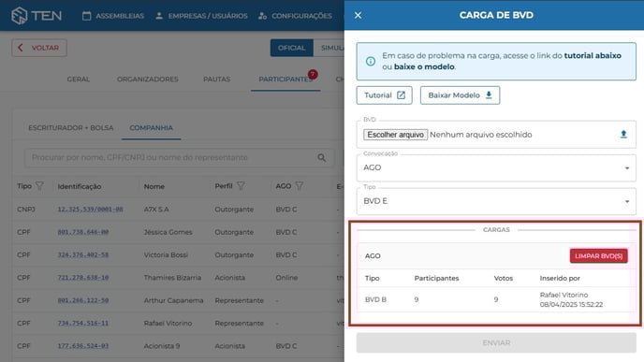Click the search magnifier icon
Viewport: 644px width, 362px height.
[x=322, y=157]
